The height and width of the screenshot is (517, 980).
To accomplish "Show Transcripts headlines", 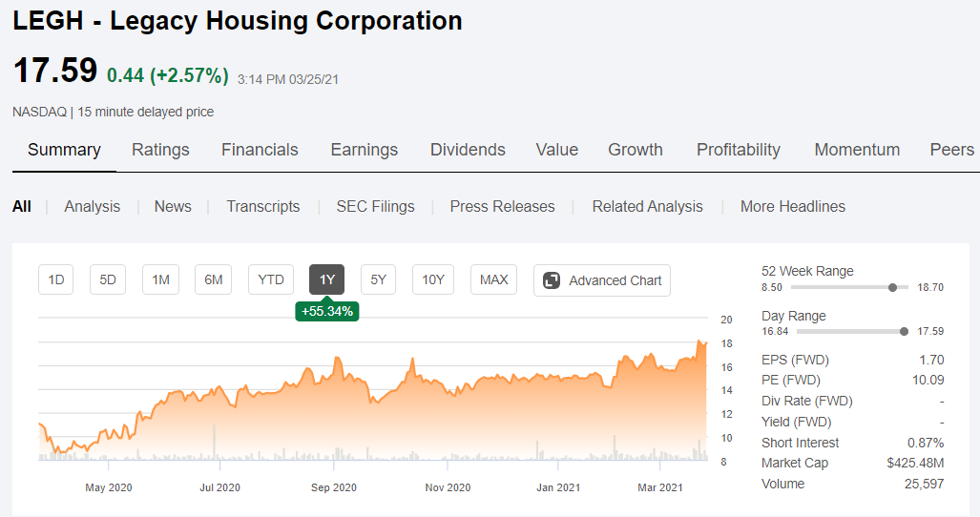I will [262, 207].
